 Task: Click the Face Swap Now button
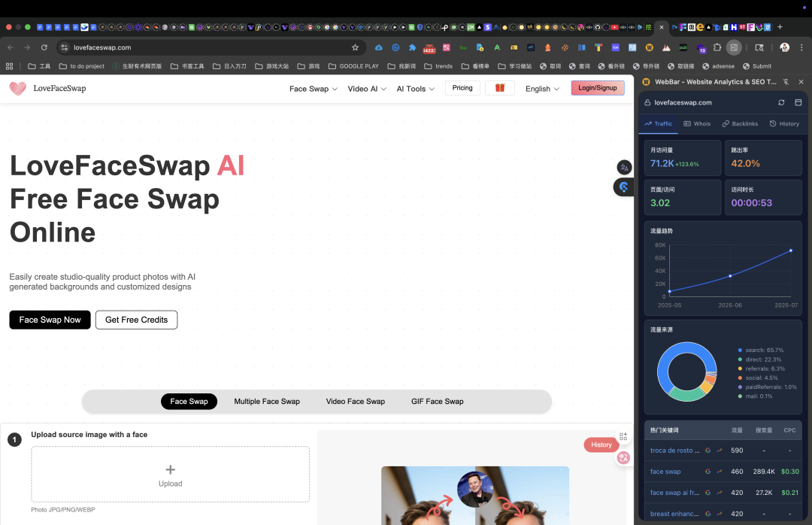click(x=50, y=320)
